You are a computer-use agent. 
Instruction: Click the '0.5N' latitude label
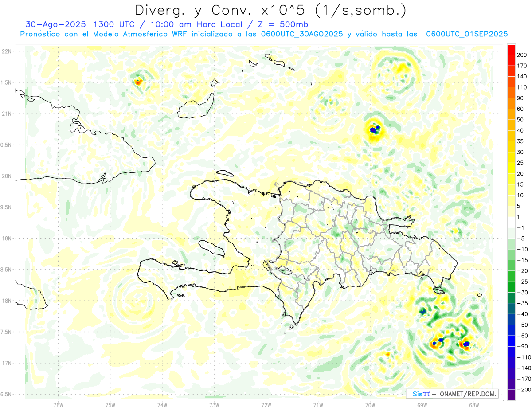pos(7,145)
